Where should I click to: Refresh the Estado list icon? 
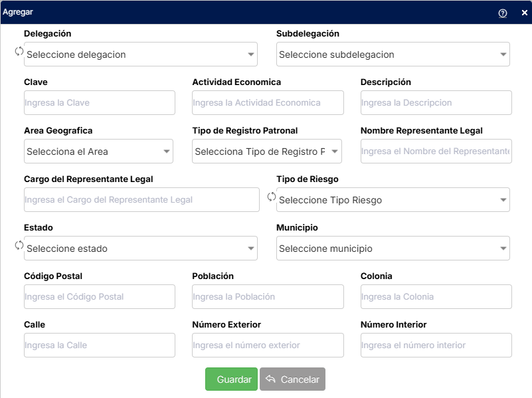pyautogui.click(x=19, y=245)
